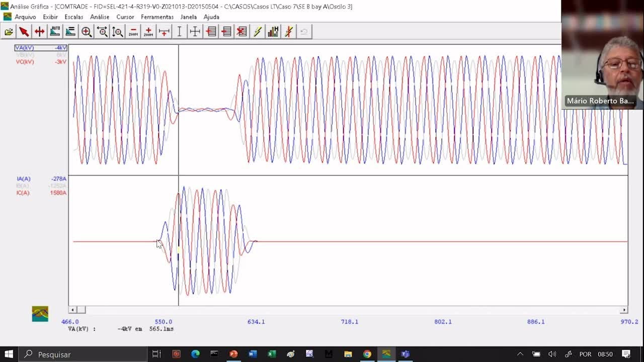Screen dimensions: 644x362
Task: Click the -278A current value
Action: 59,179
